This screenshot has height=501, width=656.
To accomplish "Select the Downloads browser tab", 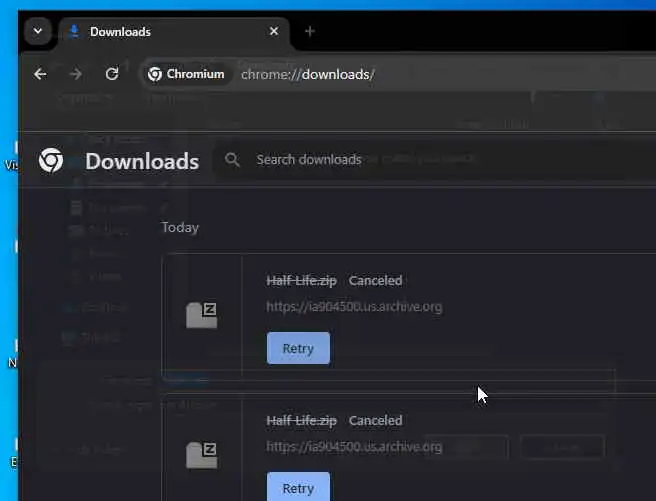I will point(174,32).
